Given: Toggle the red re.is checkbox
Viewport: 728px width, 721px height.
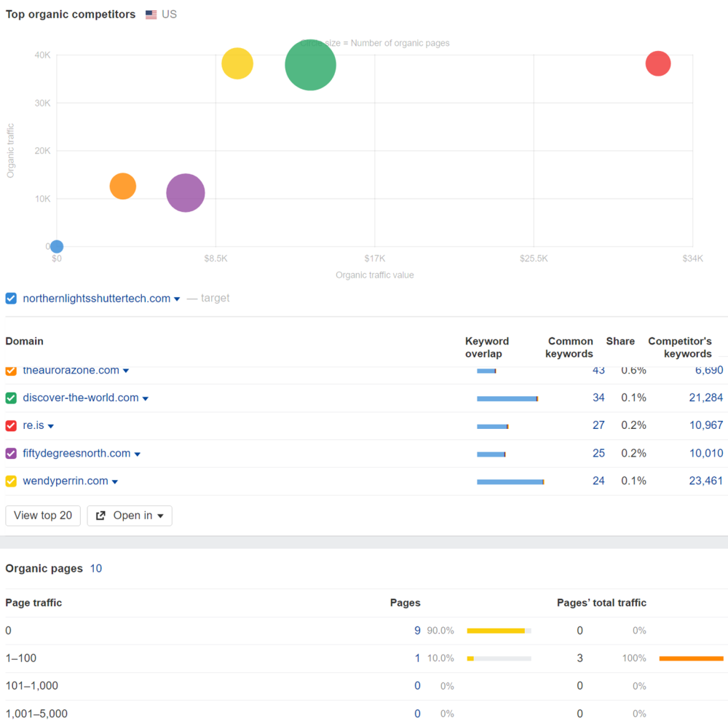Looking at the screenshot, I should 11,425.
